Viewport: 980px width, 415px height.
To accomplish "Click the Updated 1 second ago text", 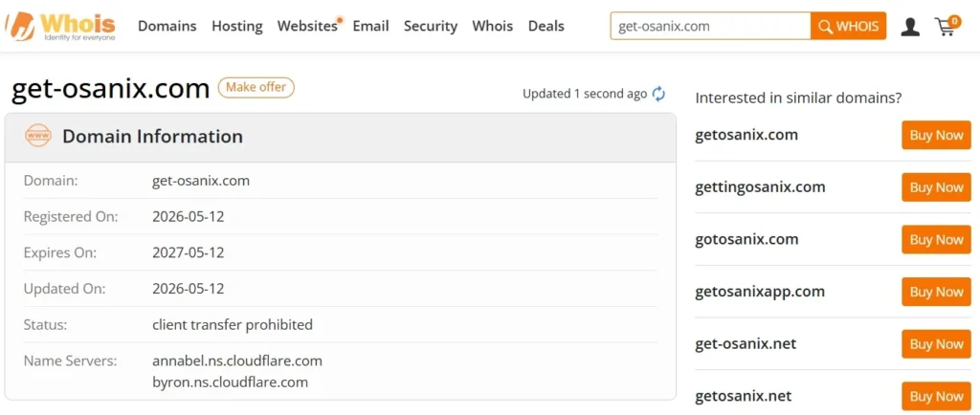I will (x=585, y=95).
